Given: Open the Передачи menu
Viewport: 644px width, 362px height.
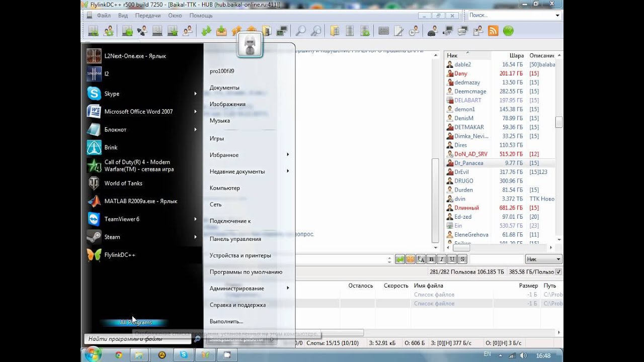Looking at the screenshot, I should click(148, 16).
